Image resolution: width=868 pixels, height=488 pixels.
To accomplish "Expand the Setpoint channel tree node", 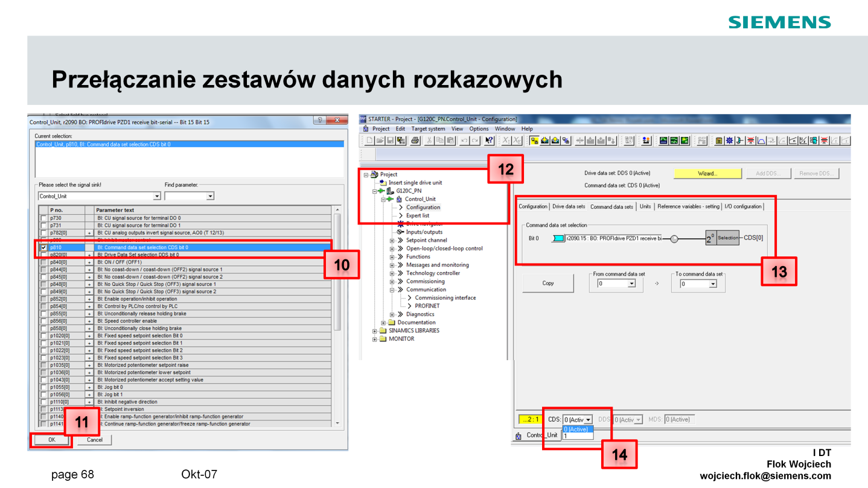I will [392, 240].
